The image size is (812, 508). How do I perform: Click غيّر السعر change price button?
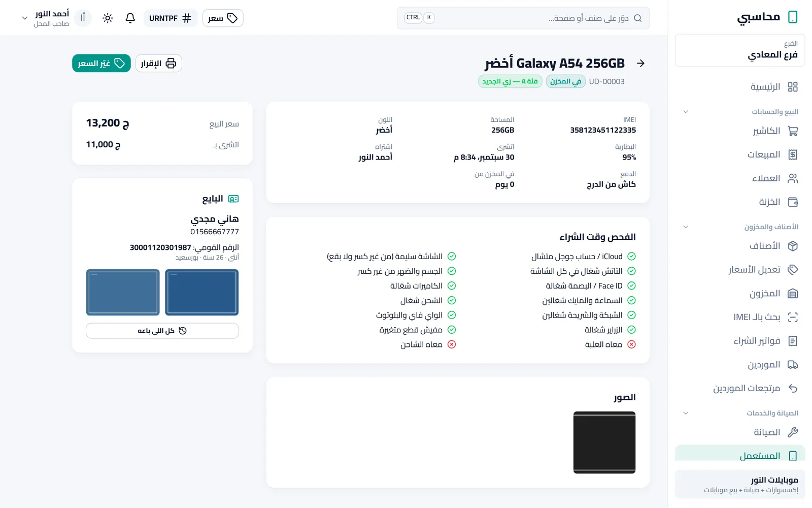(101, 63)
